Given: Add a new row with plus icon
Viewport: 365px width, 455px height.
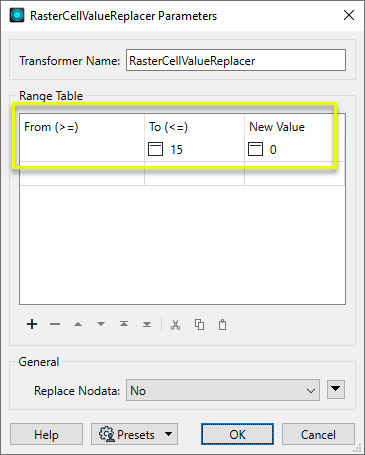Looking at the screenshot, I should [x=32, y=324].
